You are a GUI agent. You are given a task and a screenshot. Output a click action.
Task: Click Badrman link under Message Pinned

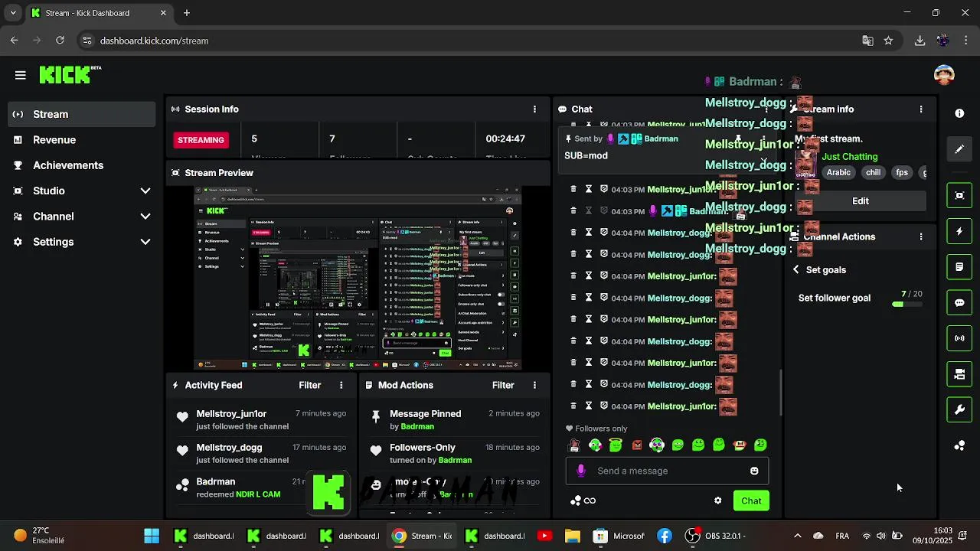[x=417, y=426]
